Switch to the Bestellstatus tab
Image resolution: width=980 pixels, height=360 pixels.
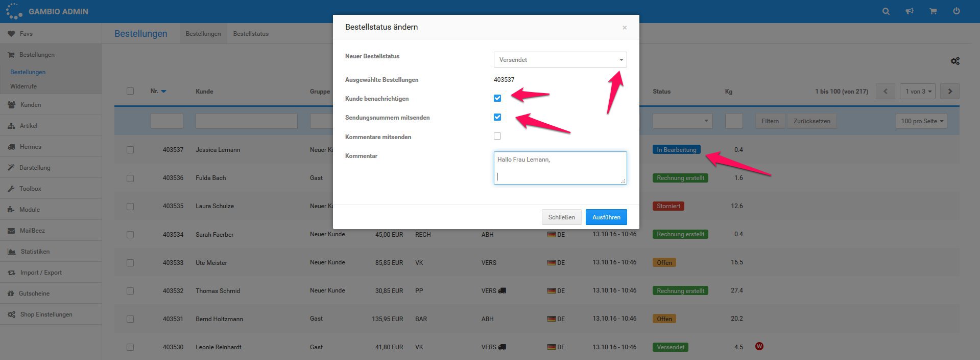251,34
